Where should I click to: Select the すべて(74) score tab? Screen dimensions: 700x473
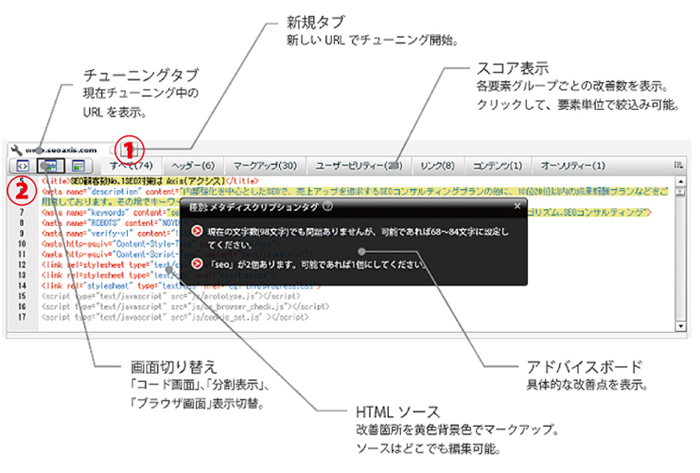click(x=131, y=164)
